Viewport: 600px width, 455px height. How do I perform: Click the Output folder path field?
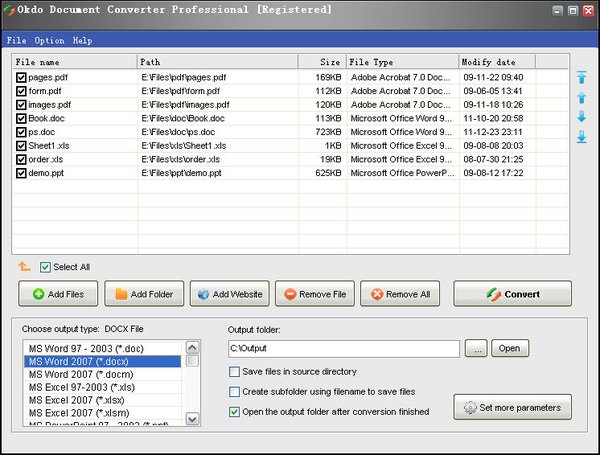(x=343, y=349)
